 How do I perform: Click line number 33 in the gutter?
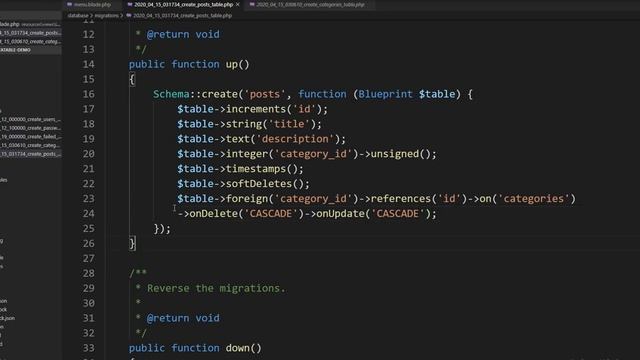click(89, 348)
